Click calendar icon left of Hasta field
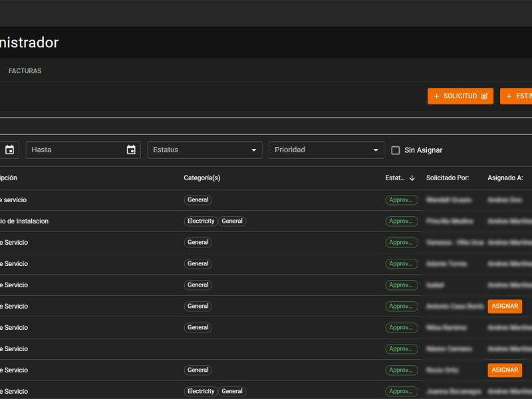Image resolution: width=532 pixels, height=399 pixels. pyautogui.click(x=9, y=150)
